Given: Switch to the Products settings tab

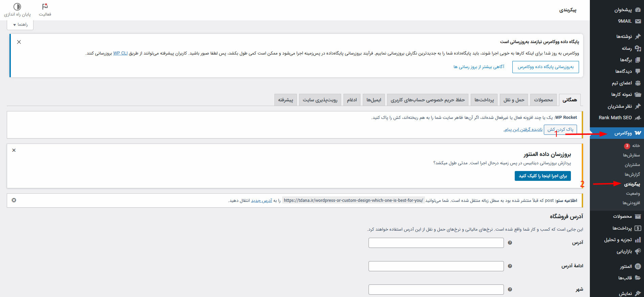Looking at the screenshot, I should pos(543,100).
